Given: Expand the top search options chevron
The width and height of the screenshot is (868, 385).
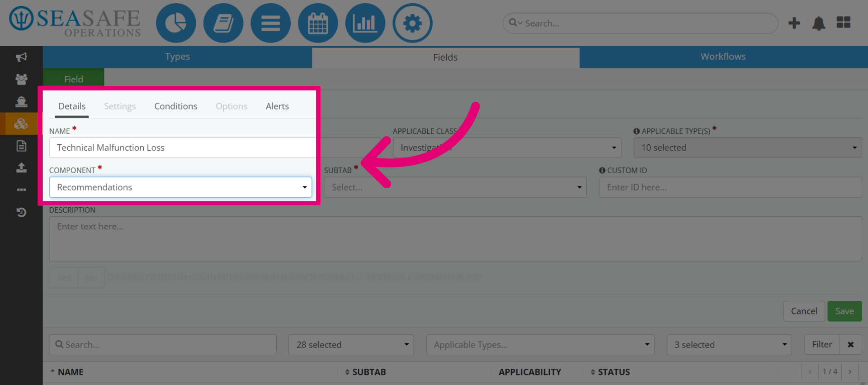Looking at the screenshot, I should 520,23.
